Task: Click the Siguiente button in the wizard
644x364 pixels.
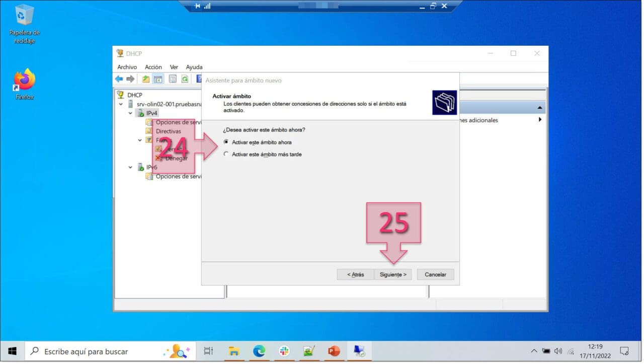Action: (x=393, y=274)
